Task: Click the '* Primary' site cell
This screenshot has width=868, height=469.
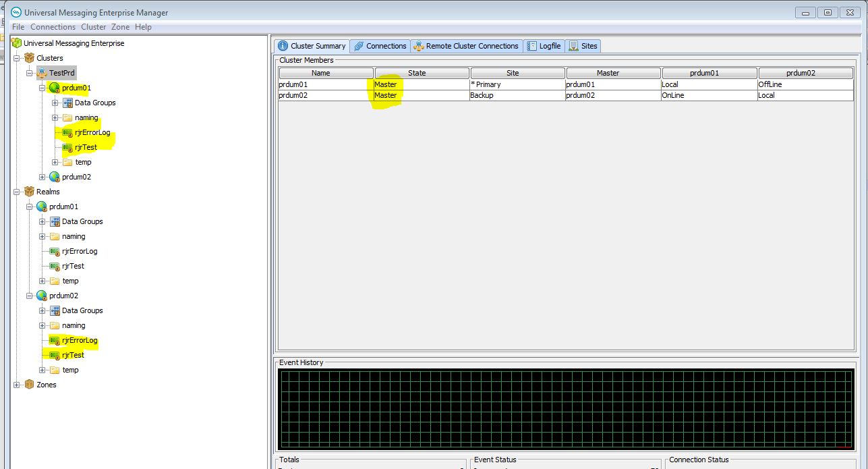Action: tap(517, 84)
